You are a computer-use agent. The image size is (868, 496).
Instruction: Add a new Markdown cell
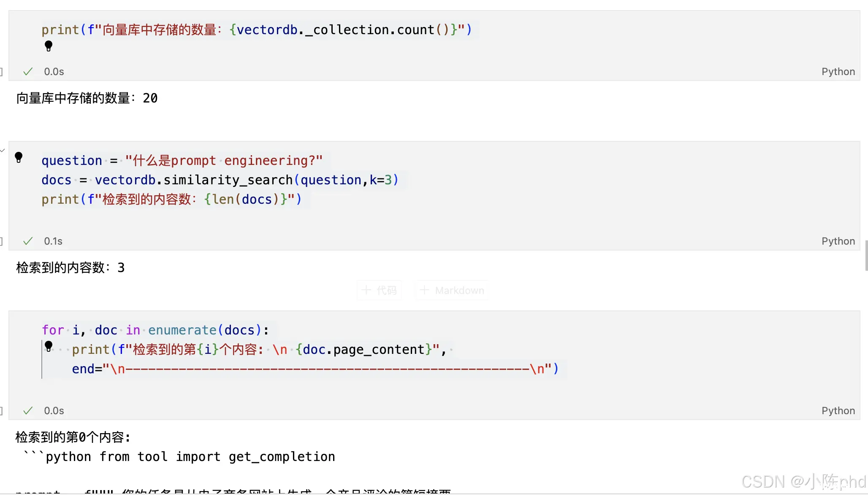tap(452, 290)
